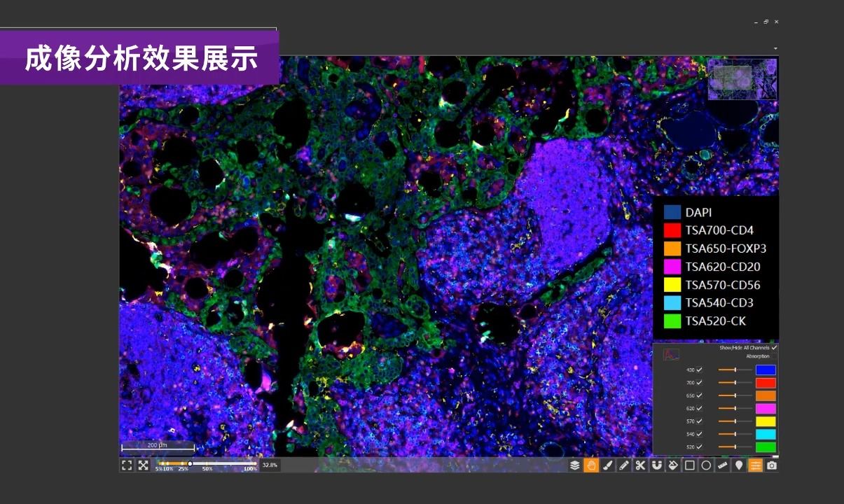Click the 32.8% zoom value field

270,465
